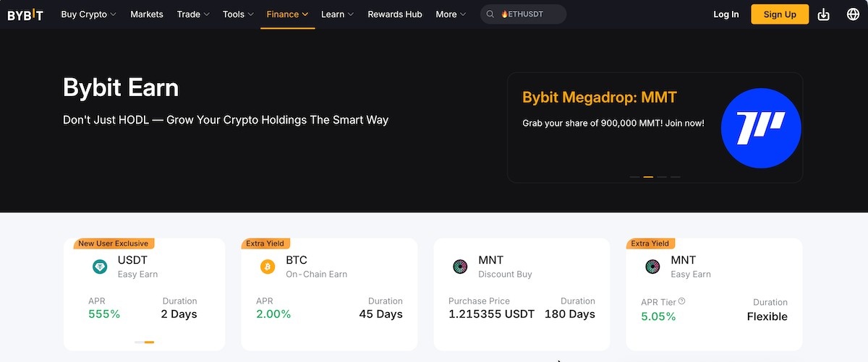
Task: Expand the Buy Crypto dropdown
Action: coord(88,14)
